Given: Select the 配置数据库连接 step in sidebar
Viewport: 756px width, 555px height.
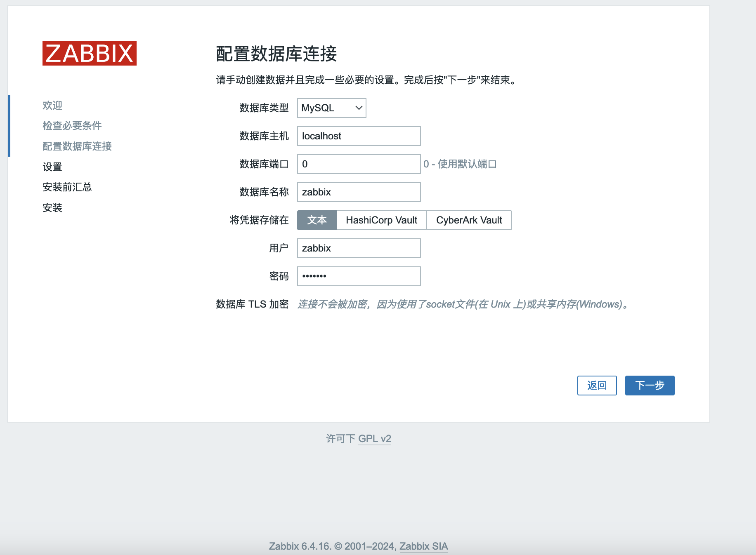Looking at the screenshot, I should pyautogui.click(x=77, y=146).
